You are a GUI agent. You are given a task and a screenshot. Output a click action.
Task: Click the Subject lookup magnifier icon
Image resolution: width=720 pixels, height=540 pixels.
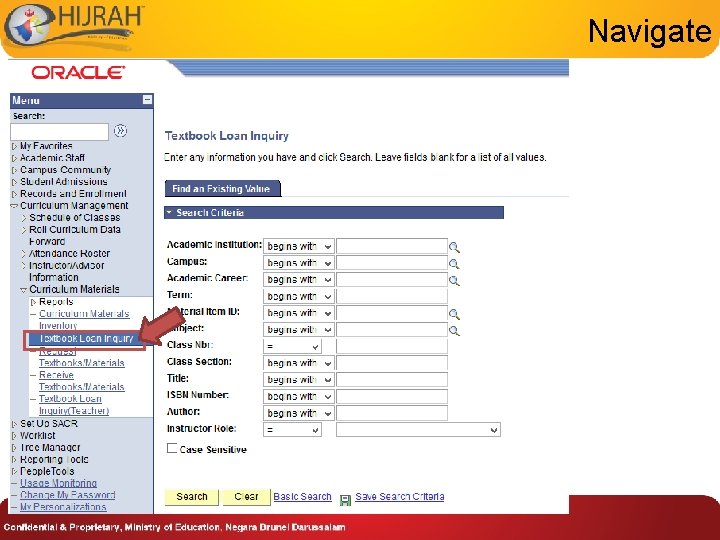pyautogui.click(x=454, y=330)
